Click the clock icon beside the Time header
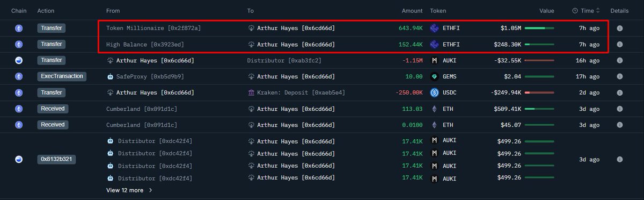This screenshot has height=200, width=644. (x=575, y=11)
